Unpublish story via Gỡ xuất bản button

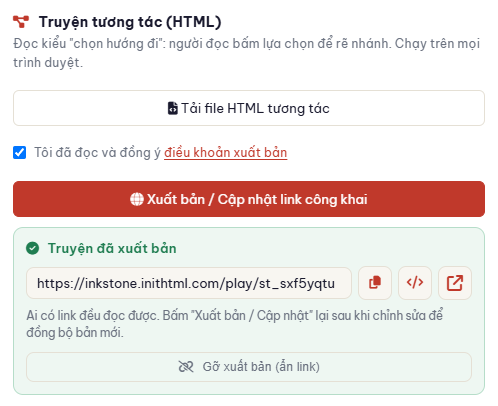(249, 367)
